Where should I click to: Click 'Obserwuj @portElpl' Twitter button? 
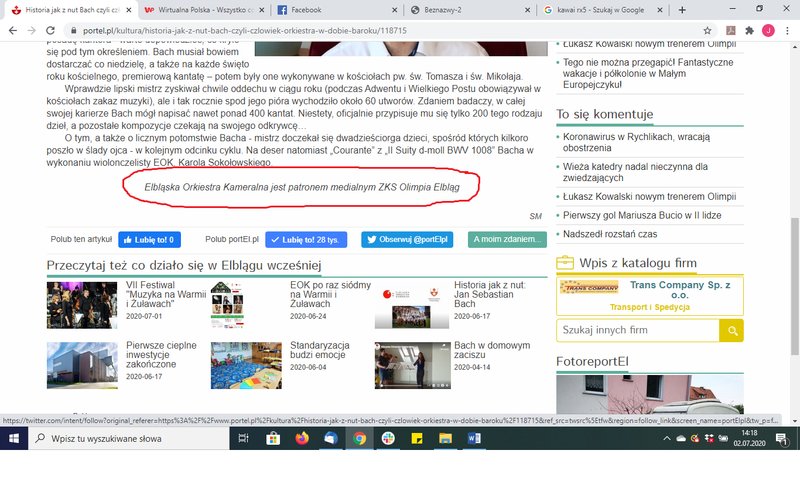click(x=408, y=240)
